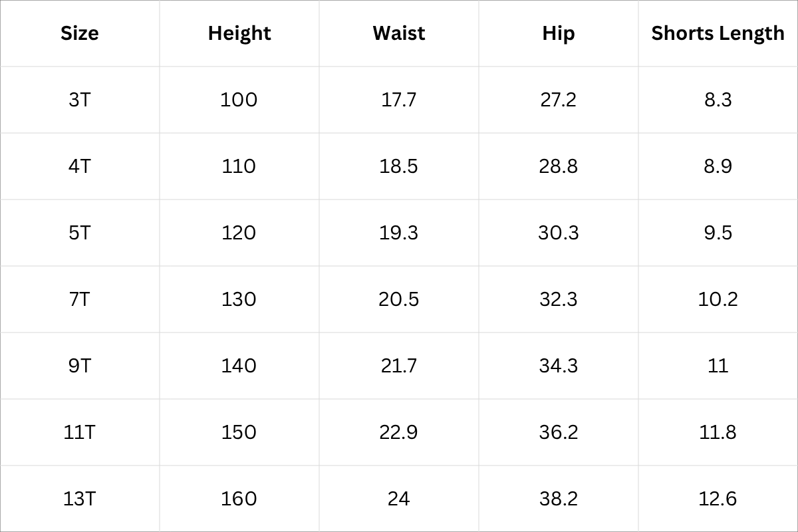798x532 pixels.
Task: Select the waist value 18.5
Action: 398,166
